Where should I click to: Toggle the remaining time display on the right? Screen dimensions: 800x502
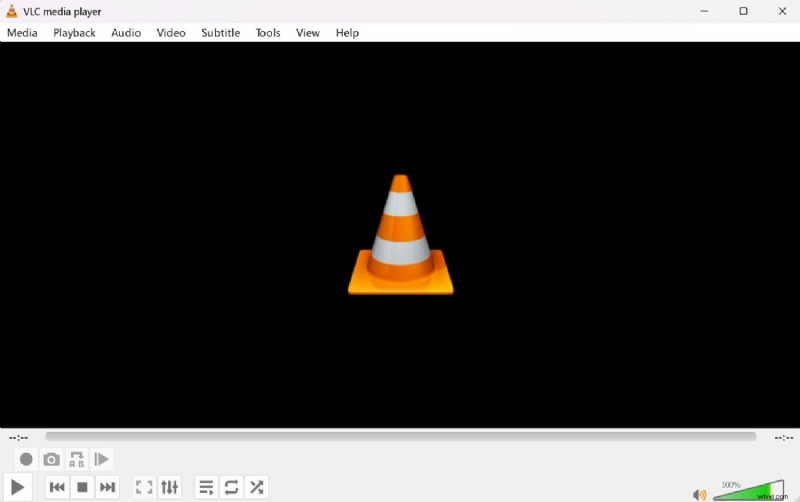coord(784,438)
